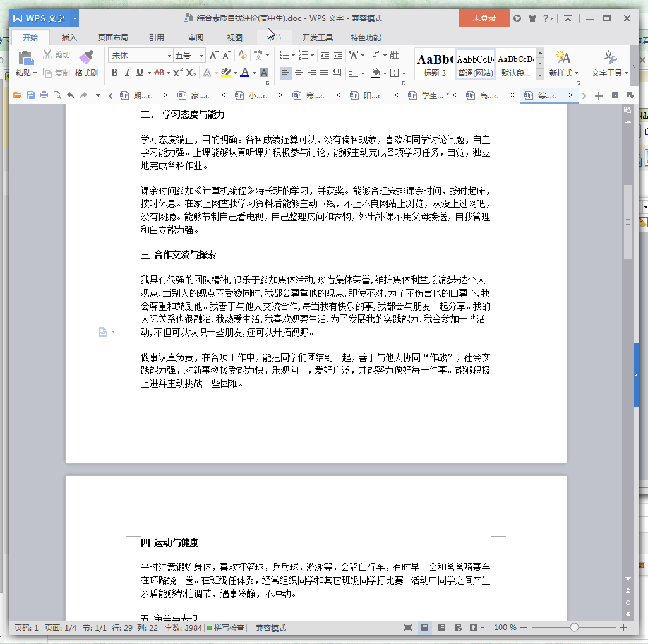Screen dimensions: 648x644
Task: Apply subscript formatting
Action: (x=191, y=73)
